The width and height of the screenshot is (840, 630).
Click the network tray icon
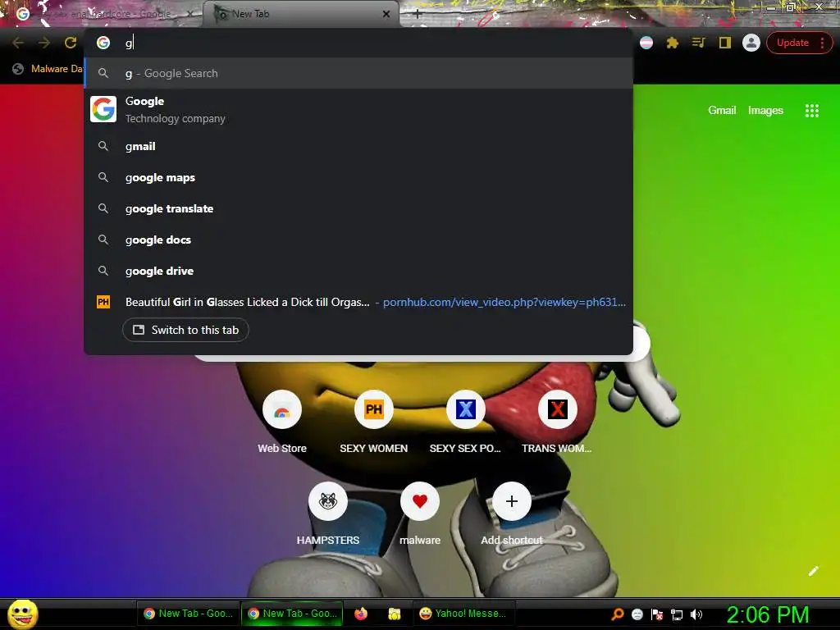click(x=677, y=614)
